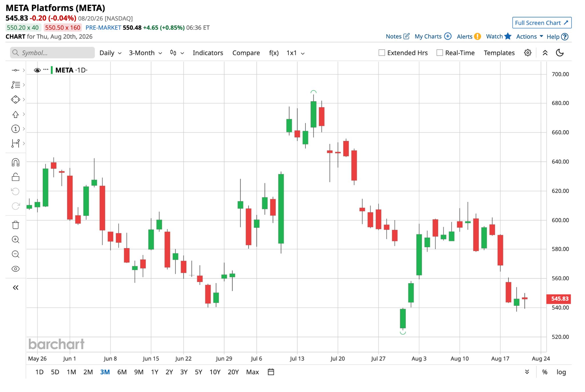Open the 3-Month period dropdown
585x392 pixels.
tap(145, 53)
